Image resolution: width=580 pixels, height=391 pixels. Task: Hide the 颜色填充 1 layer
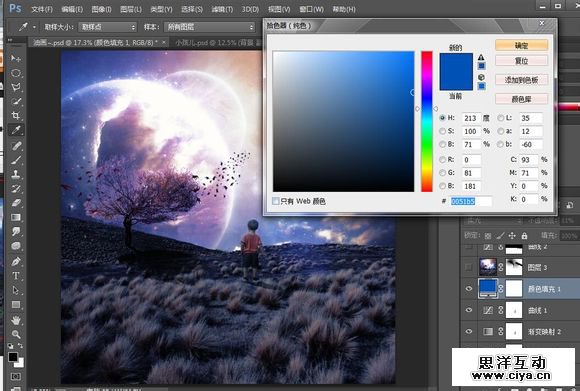tap(469, 289)
